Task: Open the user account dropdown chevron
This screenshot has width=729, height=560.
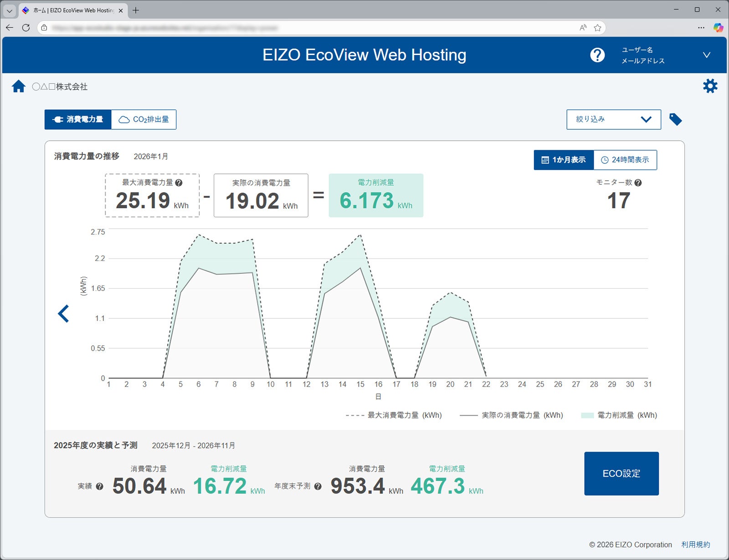Action: click(x=707, y=55)
